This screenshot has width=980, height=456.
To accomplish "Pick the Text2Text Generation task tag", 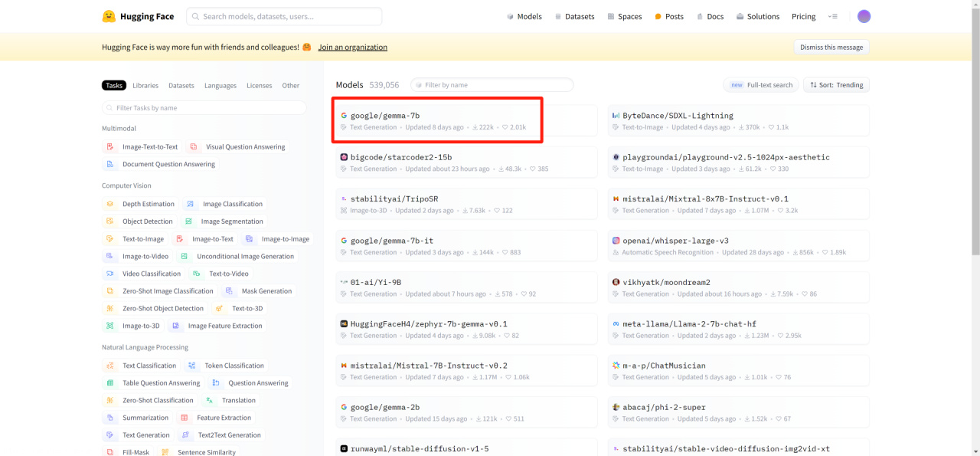I will (221, 435).
